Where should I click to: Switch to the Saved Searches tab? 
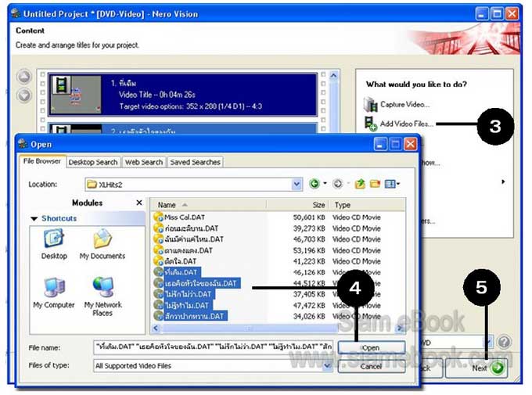pos(196,162)
